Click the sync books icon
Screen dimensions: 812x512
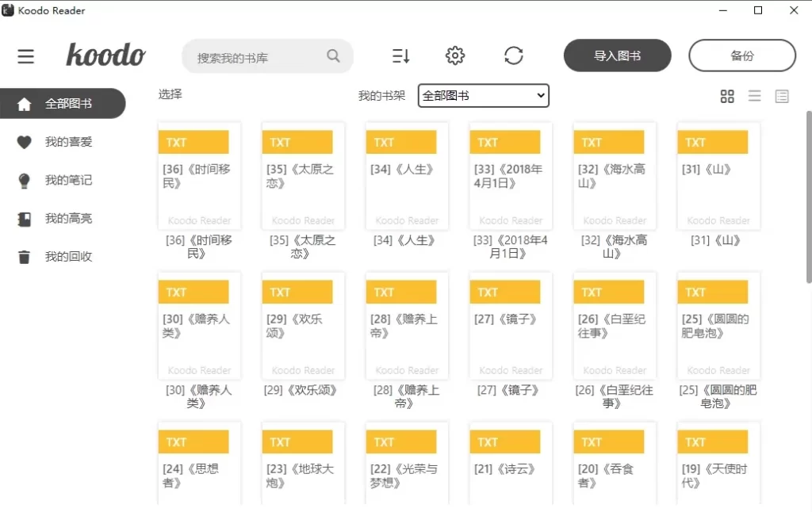click(514, 55)
